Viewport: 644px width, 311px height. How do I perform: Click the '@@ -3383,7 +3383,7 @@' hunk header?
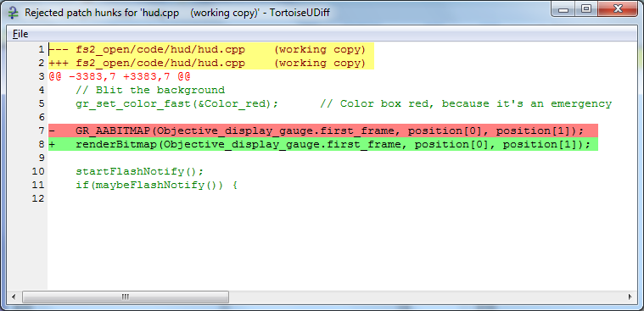click(x=120, y=77)
